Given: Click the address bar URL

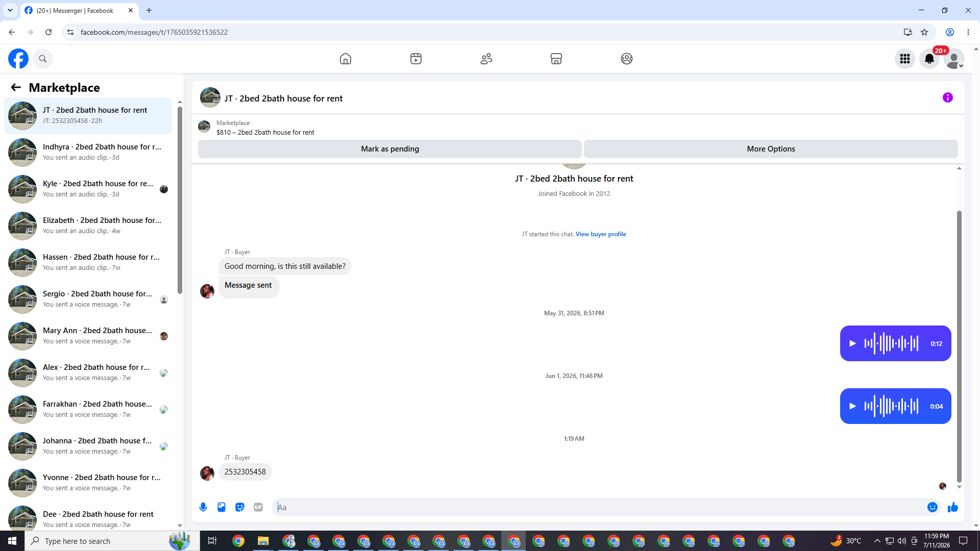Looking at the screenshot, I should [x=154, y=32].
